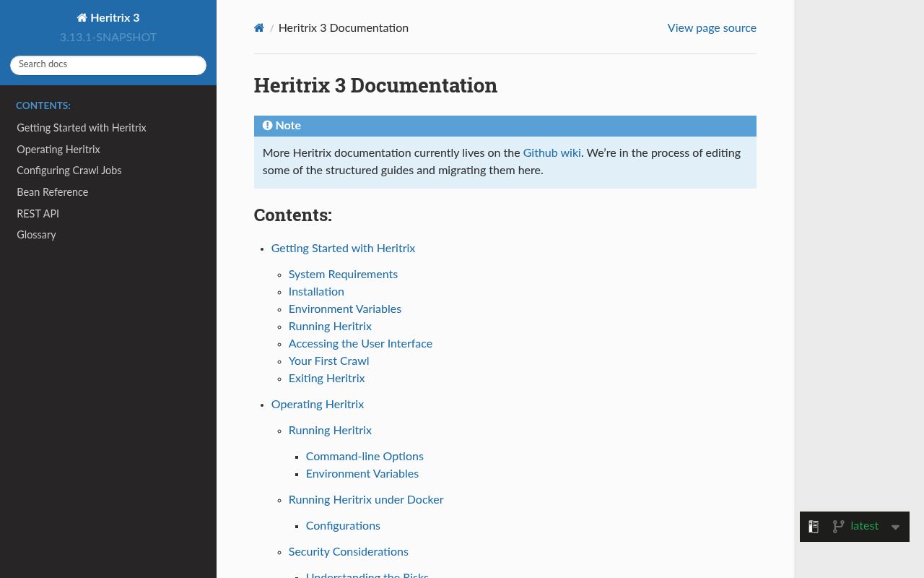Screen dimensions: 924x578
Task: Open Getting Started with Heritrix contents link
Action: click(x=344, y=249)
